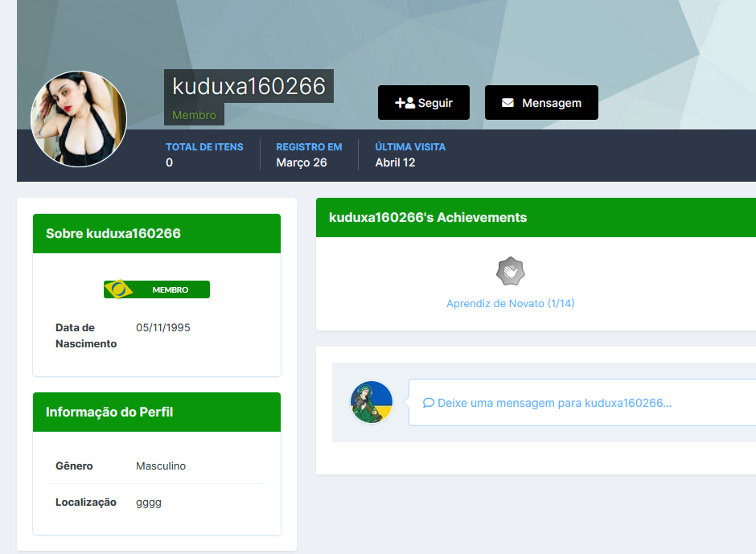
Task: Send a message via the Mensagem button
Action: [541, 103]
